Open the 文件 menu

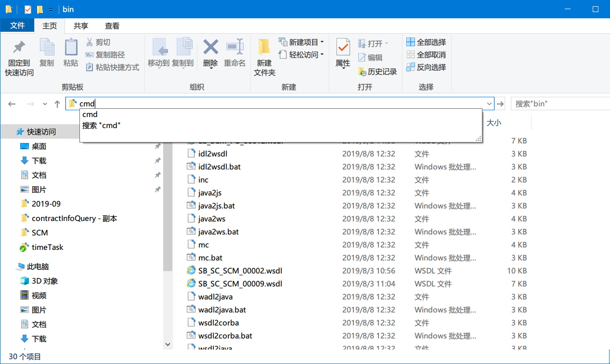17,26
